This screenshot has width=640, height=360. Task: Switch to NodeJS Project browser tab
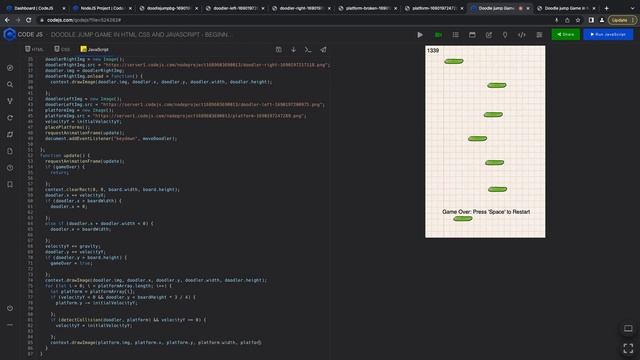[102, 8]
